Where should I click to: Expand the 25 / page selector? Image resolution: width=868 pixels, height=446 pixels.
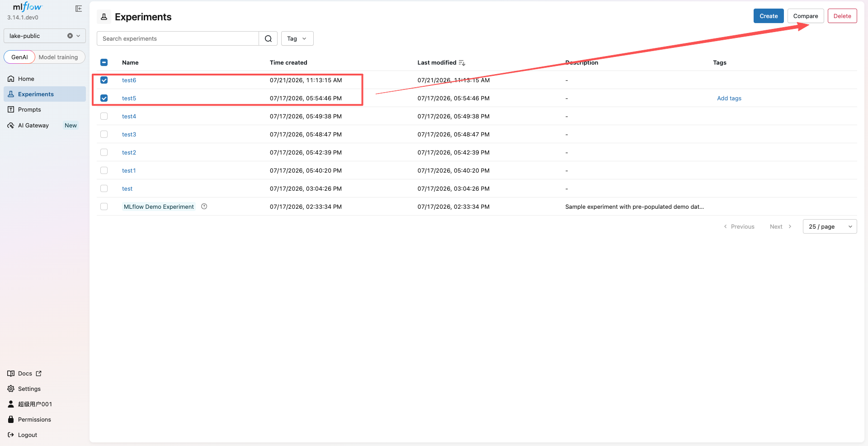point(830,226)
